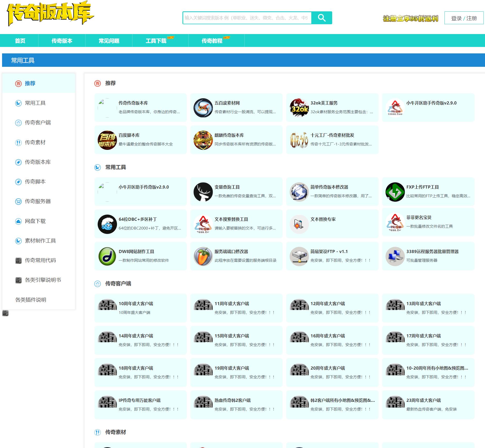Click the 注册立享95折返利 banner
This screenshot has height=448, width=485.
410,19
